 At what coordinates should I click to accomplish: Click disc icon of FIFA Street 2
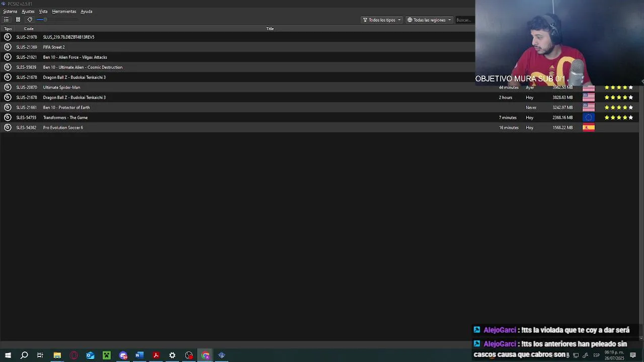(x=8, y=47)
